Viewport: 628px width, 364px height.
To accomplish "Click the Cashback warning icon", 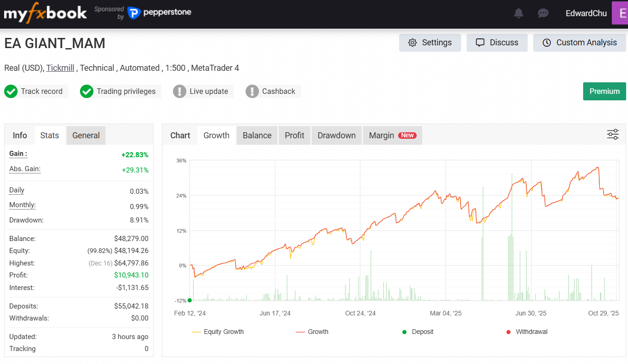I will point(252,92).
